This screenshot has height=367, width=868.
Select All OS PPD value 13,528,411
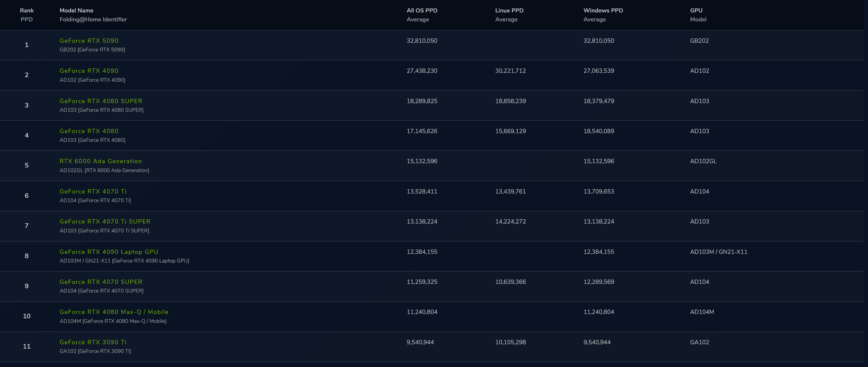(x=422, y=191)
